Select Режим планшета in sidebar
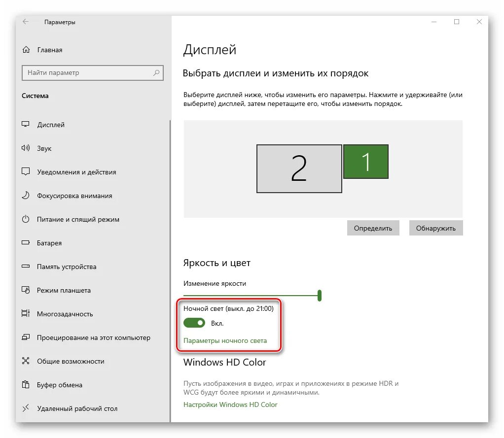Image resolution: width=504 pixels, height=438 pixels. [x=64, y=290]
